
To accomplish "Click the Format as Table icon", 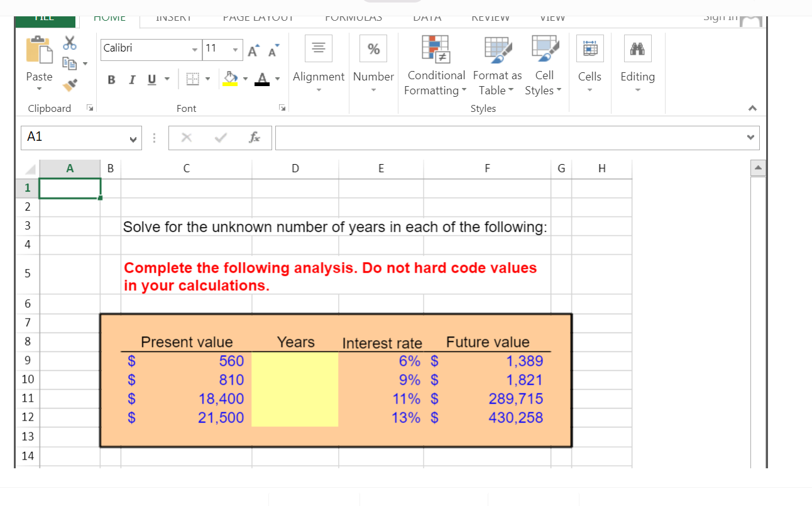I will point(497,48).
